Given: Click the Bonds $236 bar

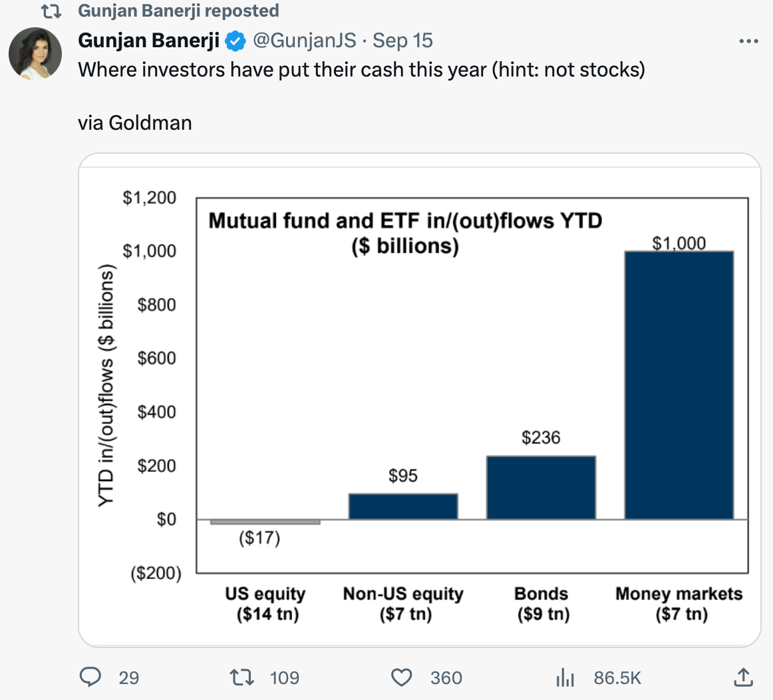Looking at the screenshot, I should (541, 487).
